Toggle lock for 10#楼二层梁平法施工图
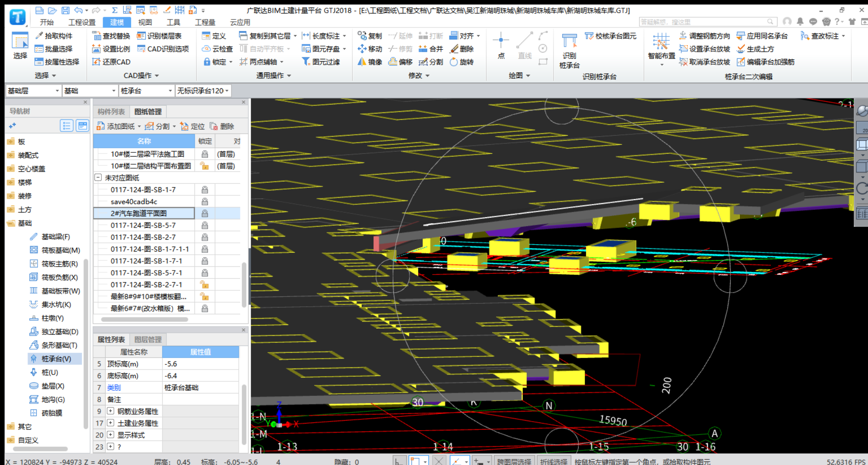The height and width of the screenshot is (465, 868). 205,154
